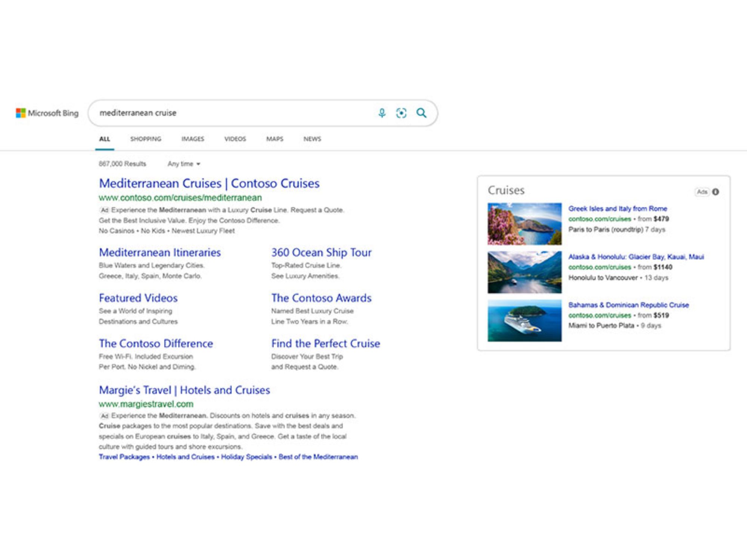Open Find the Perfect Cruise link
This screenshot has width=747, height=560.
[x=326, y=343]
